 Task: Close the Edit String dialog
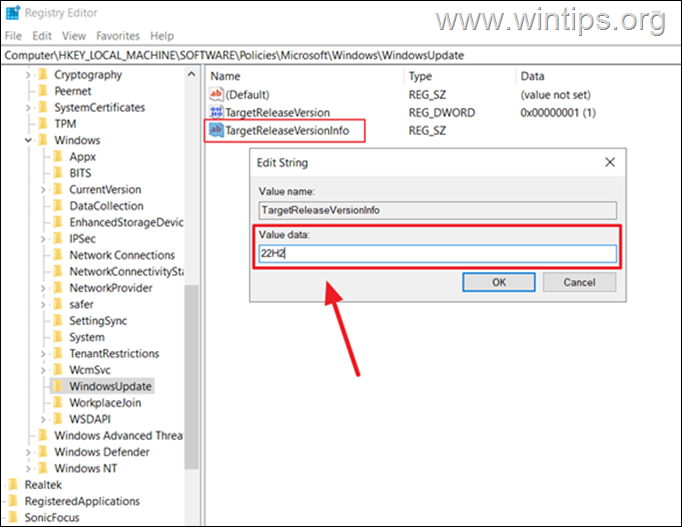coord(610,162)
